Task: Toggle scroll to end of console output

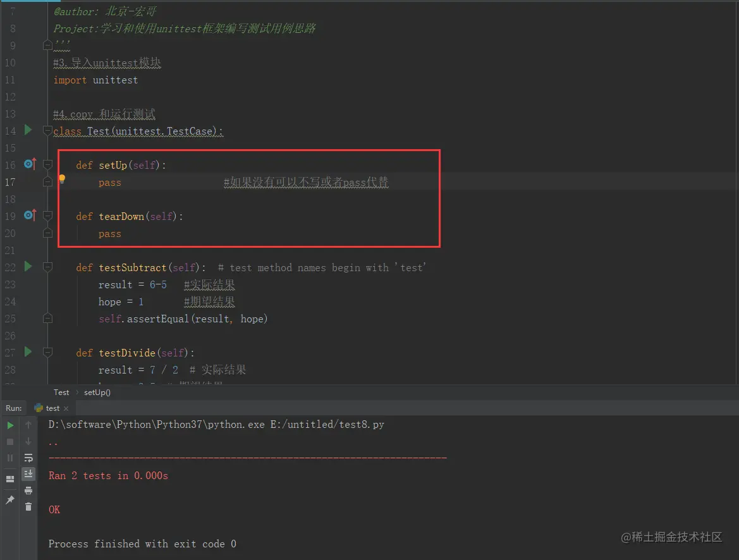Action: click(x=28, y=474)
